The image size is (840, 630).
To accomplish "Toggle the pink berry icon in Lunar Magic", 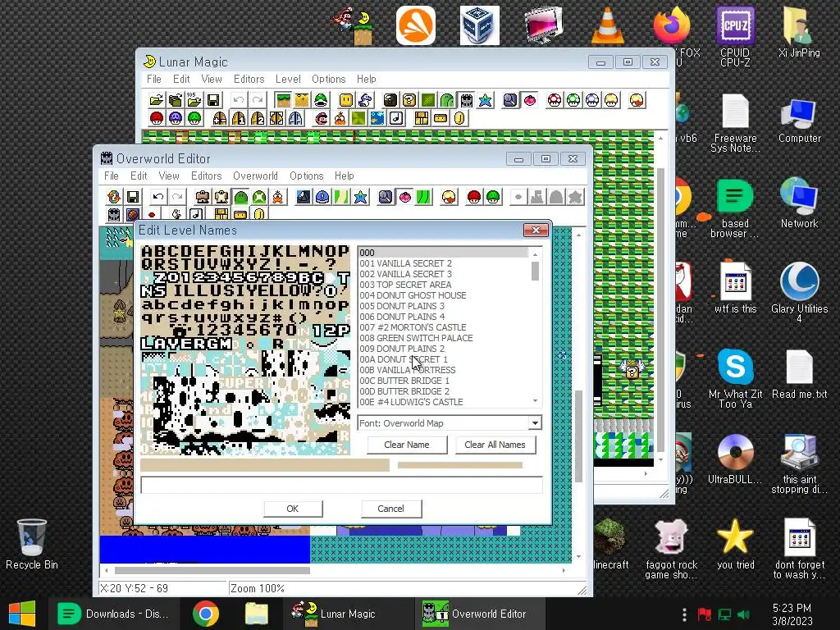I will point(529,100).
